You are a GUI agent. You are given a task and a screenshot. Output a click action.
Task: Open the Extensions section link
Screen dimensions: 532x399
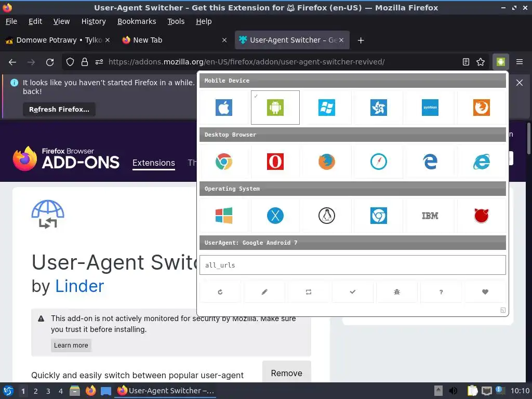tap(154, 163)
